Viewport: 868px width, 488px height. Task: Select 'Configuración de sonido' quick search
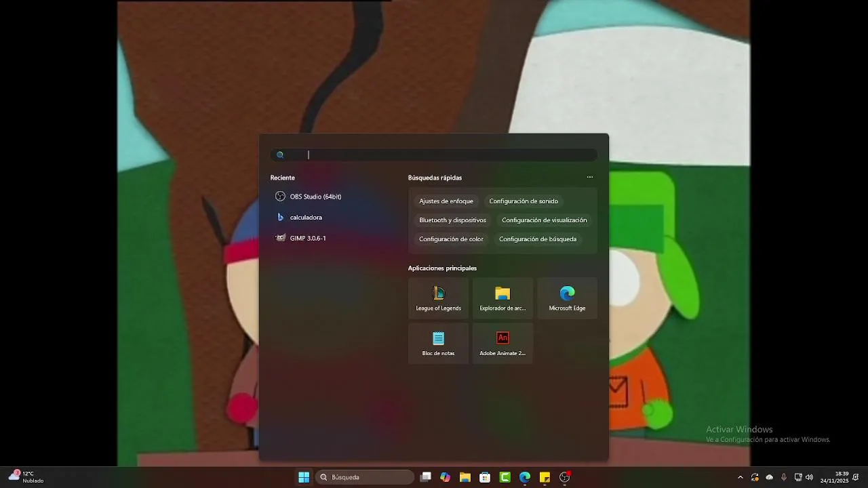(524, 201)
